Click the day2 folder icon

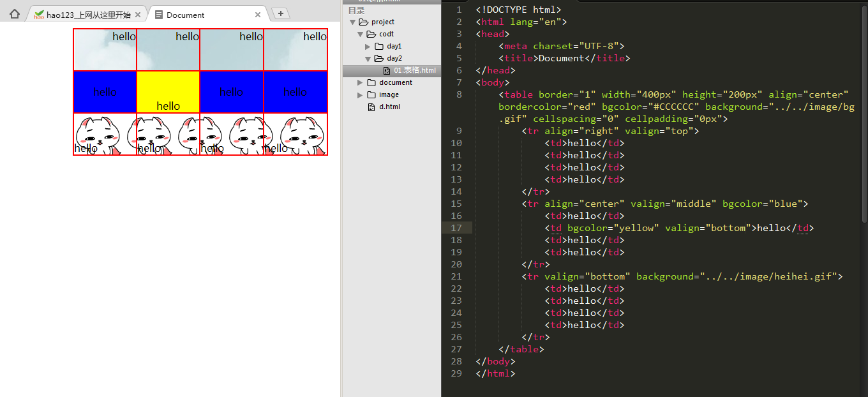pyautogui.click(x=379, y=58)
